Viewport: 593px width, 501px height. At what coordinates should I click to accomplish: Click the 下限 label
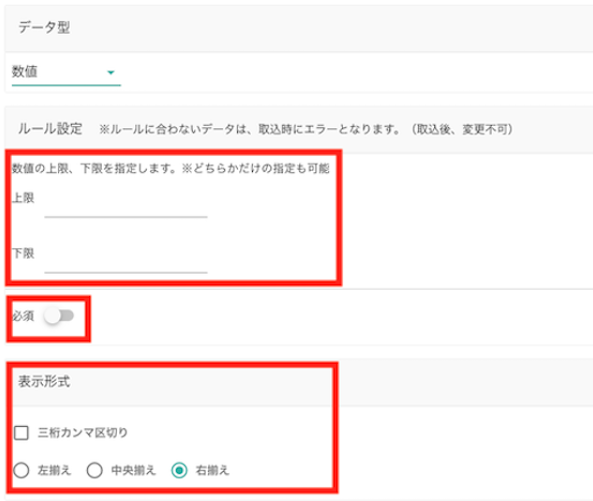[x=23, y=253]
